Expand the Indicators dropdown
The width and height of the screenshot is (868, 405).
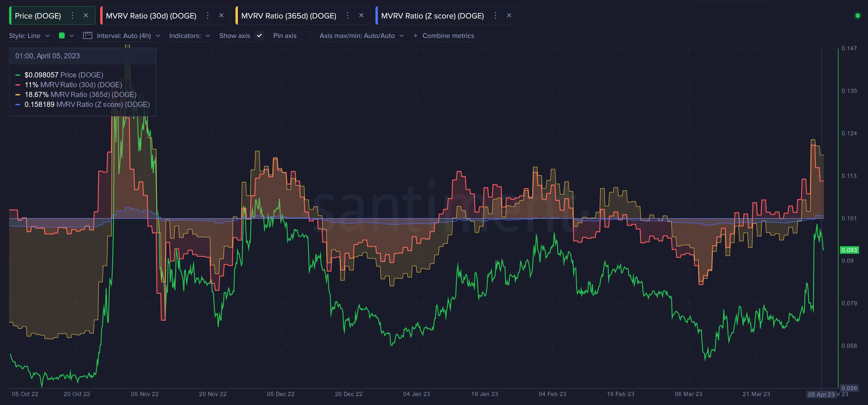[x=189, y=36]
